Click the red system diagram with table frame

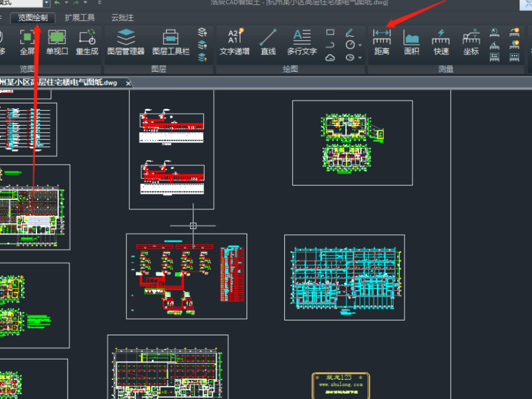[x=187, y=276]
